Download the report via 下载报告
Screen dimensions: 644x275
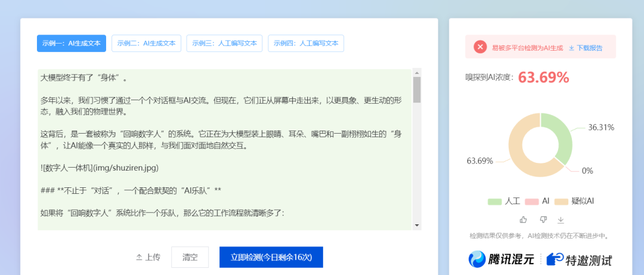[586, 48]
